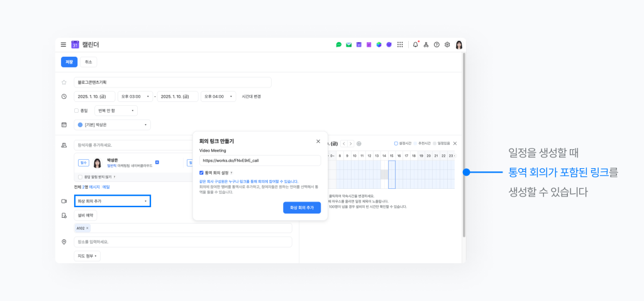Open the nine-dot app launcher grid
The height and width of the screenshot is (301, 644).
(400, 45)
